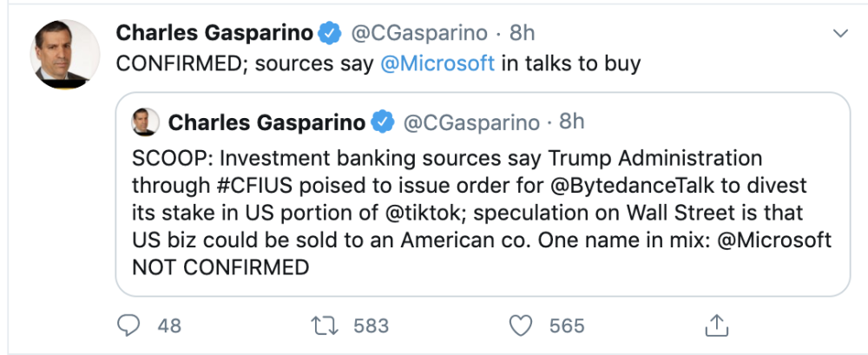
Task: Expand the tweet options chevron
Action: 839,34
